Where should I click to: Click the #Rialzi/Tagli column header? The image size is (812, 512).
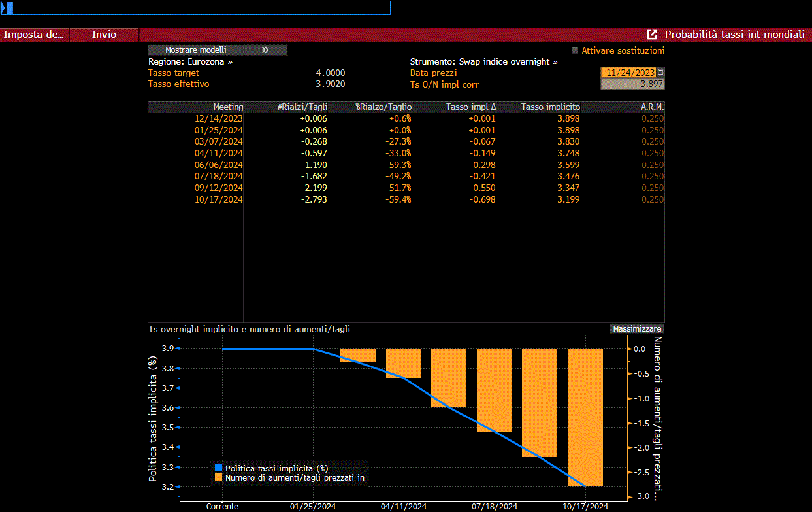coord(302,107)
